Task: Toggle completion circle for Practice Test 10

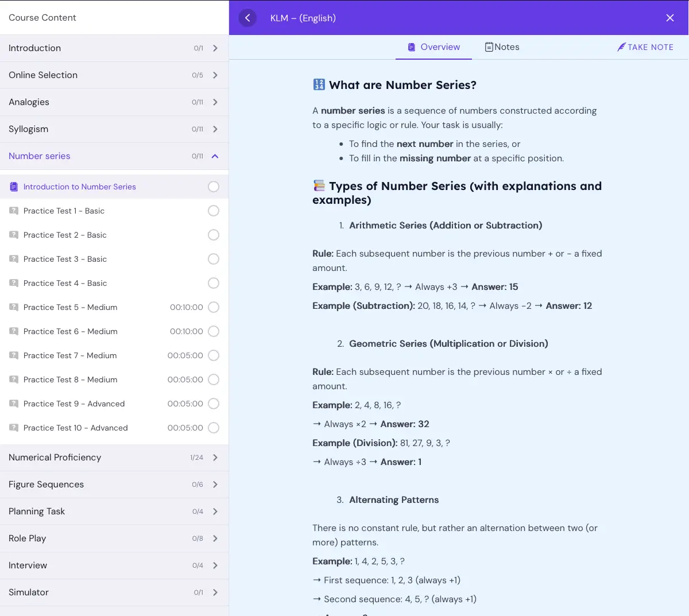Action: 214,428
